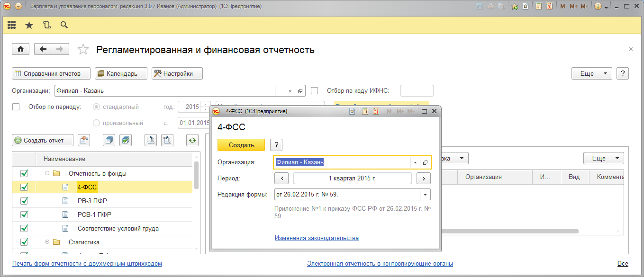
Task: Click the grey printer icon in title bar
Action: tap(490, 6)
